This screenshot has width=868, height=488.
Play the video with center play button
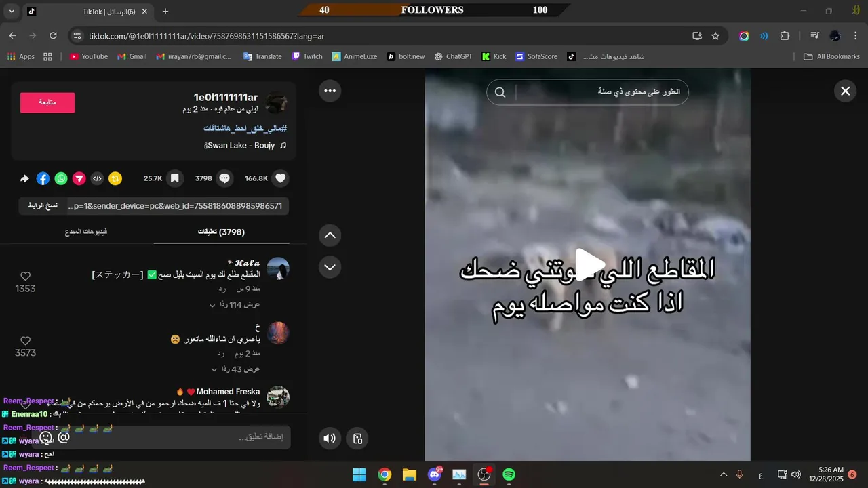pyautogui.click(x=589, y=264)
